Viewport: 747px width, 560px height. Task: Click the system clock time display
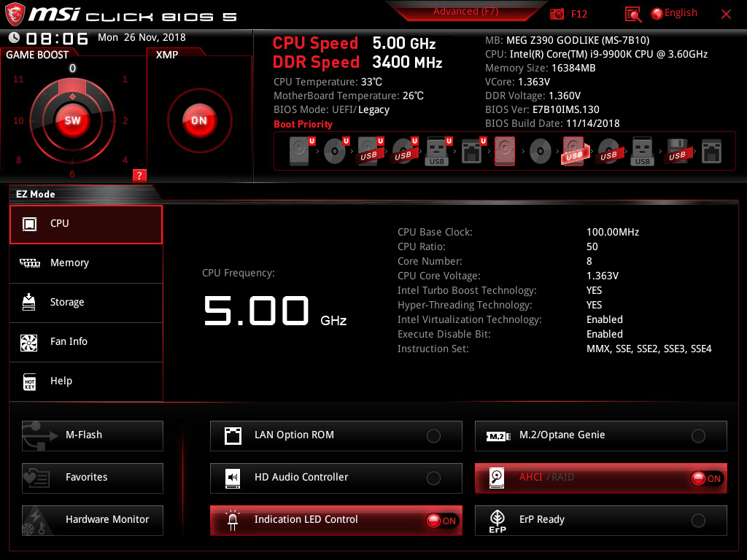[x=57, y=38]
